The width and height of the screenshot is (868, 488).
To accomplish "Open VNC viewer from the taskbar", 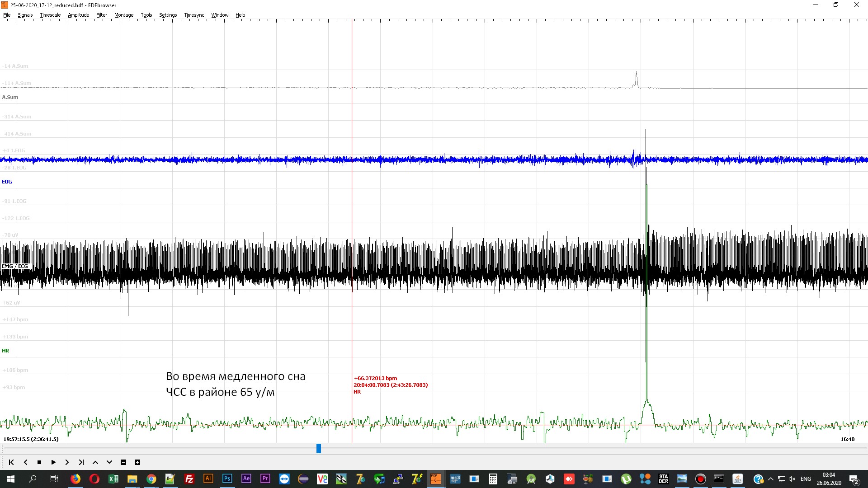I will click(322, 479).
